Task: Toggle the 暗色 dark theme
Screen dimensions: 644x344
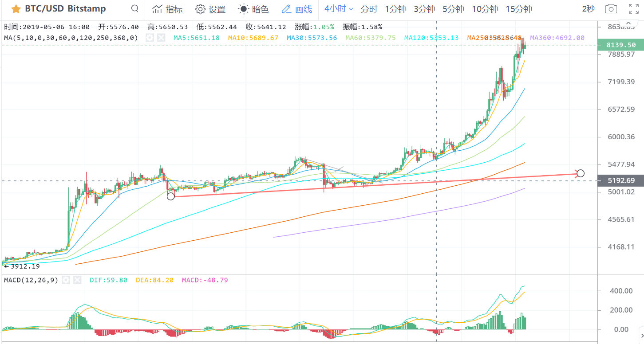Action: [253, 9]
